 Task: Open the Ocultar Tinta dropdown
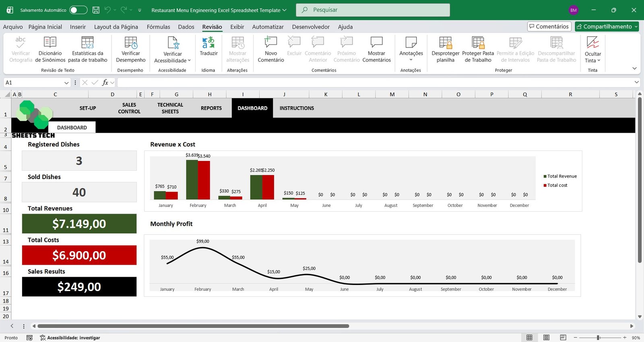click(592, 60)
